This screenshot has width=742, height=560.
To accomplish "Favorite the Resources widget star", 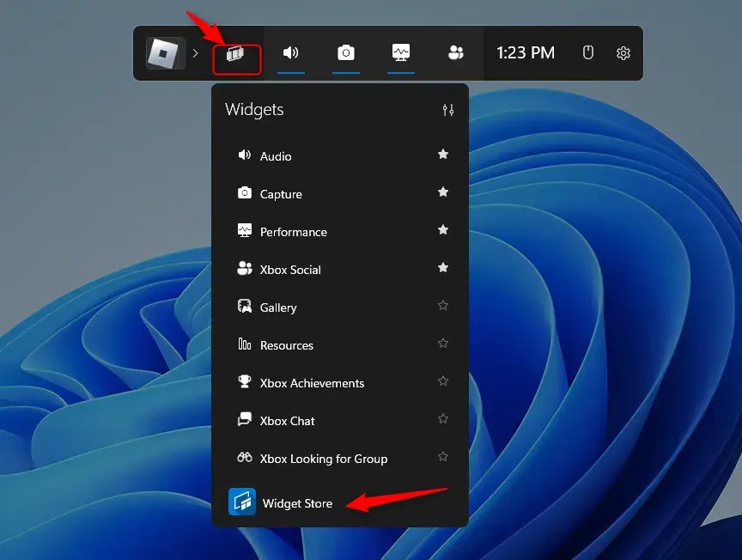I will pos(443,343).
